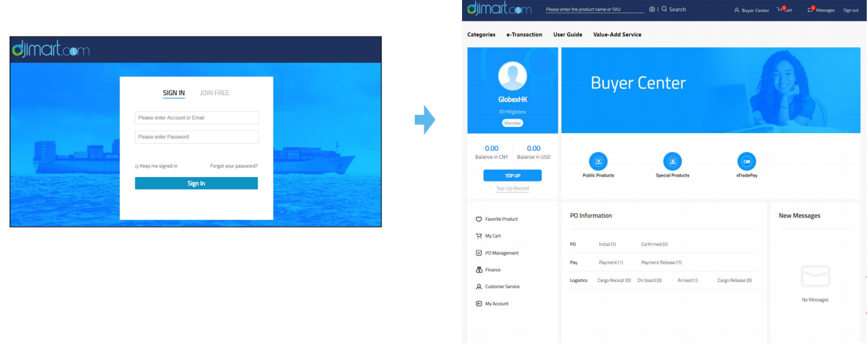
Task: Click the 0.00 Balance in CNY value
Action: pos(492,148)
